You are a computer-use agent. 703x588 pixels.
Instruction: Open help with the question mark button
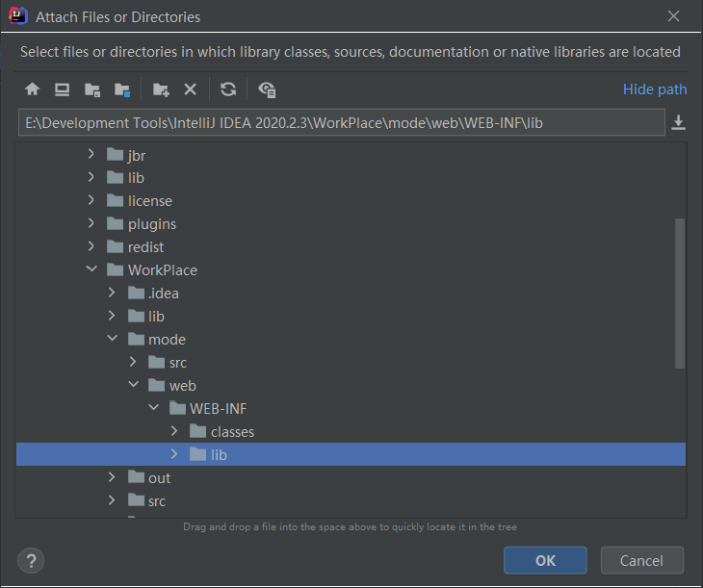31,561
